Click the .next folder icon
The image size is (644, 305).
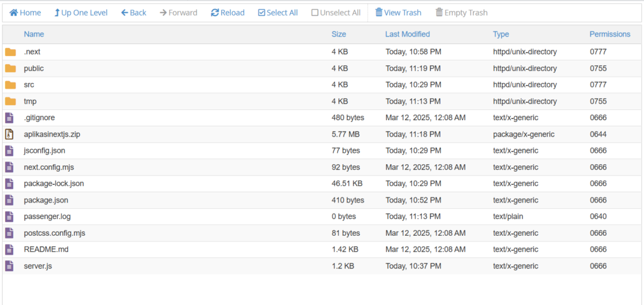(10, 52)
